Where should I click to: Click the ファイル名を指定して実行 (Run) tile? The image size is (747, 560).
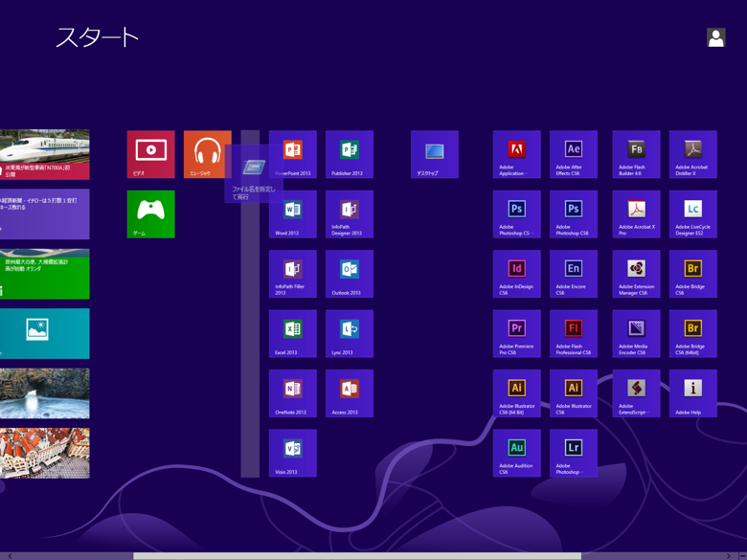(254, 174)
